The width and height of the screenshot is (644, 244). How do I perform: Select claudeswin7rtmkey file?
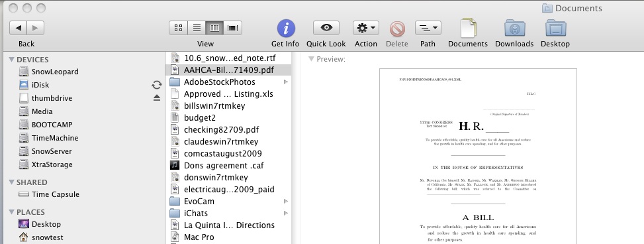click(229, 141)
